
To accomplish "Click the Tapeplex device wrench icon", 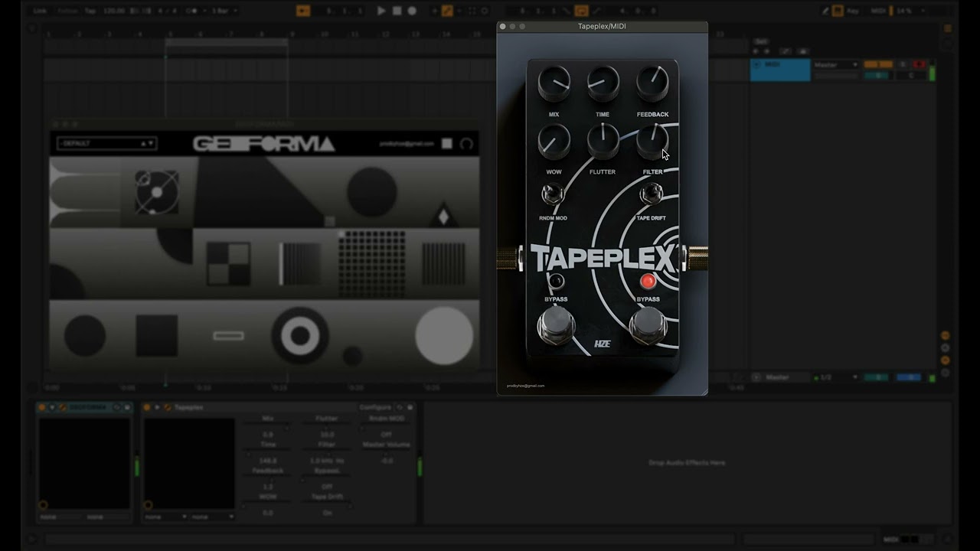I will (167, 408).
